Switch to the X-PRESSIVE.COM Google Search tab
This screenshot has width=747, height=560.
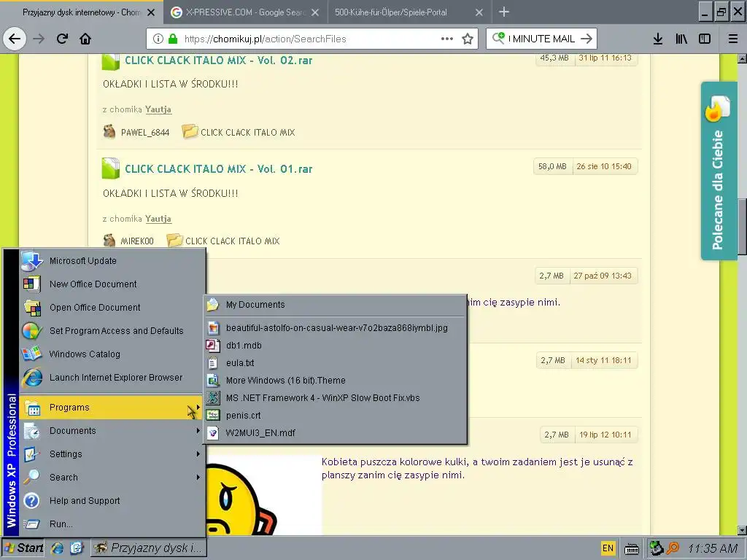[x=246, y=12]
